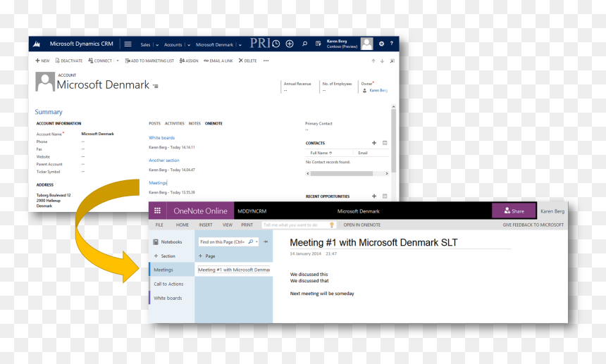Open the advanced find icon in CRM
The height and width of the screenshot is (364, 606).
[x=318, y=44]
